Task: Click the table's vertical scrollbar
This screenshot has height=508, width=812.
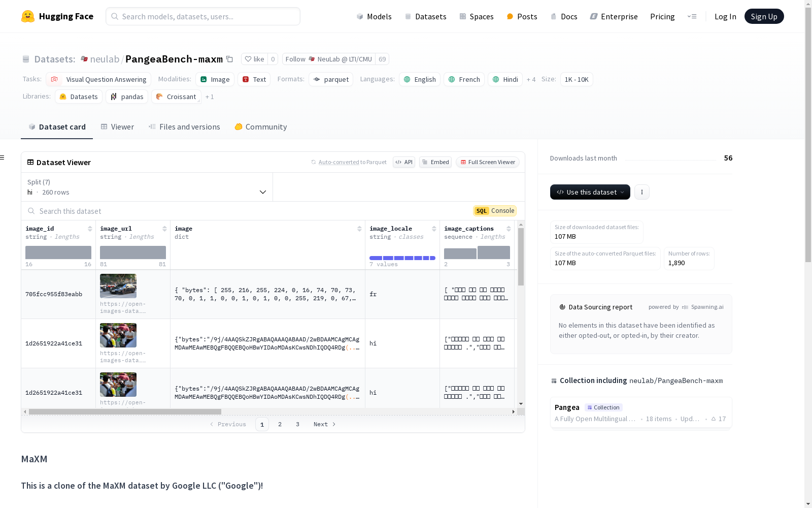Action: 521,257
